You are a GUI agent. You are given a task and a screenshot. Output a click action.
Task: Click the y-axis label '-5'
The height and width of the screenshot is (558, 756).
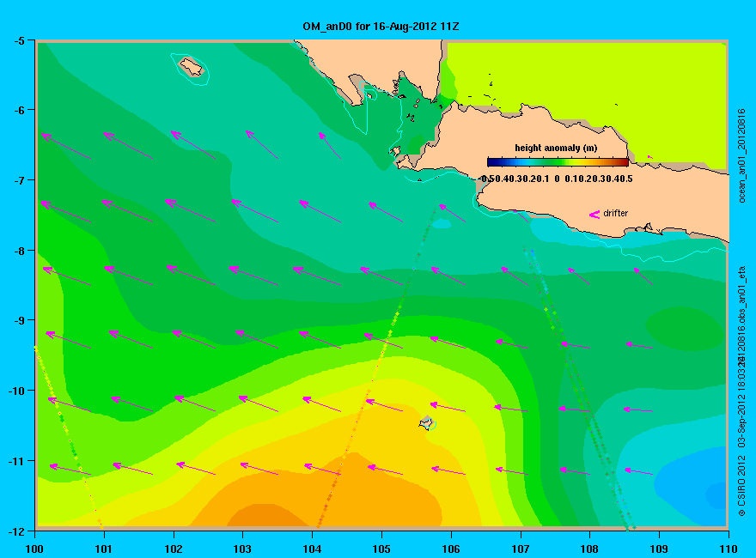point(19,40)
